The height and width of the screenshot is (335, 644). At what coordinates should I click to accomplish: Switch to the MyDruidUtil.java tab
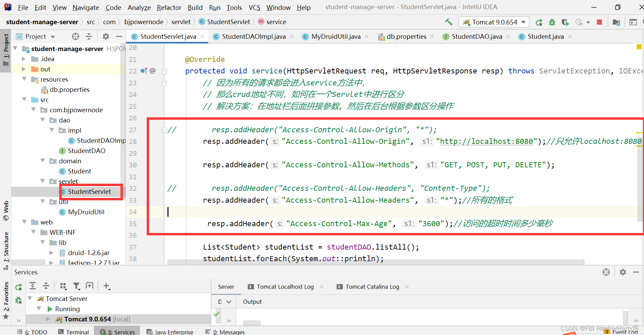[x=335, y=36]
